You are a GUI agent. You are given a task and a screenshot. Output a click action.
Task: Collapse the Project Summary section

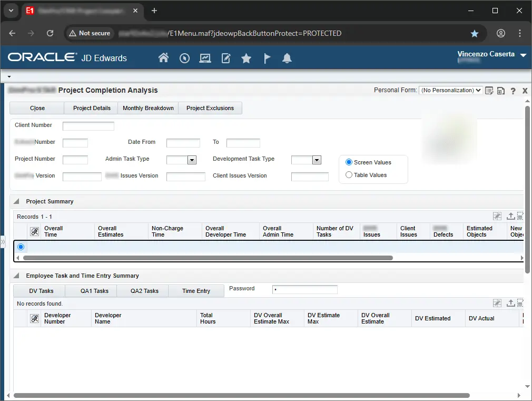click(16, 201)
